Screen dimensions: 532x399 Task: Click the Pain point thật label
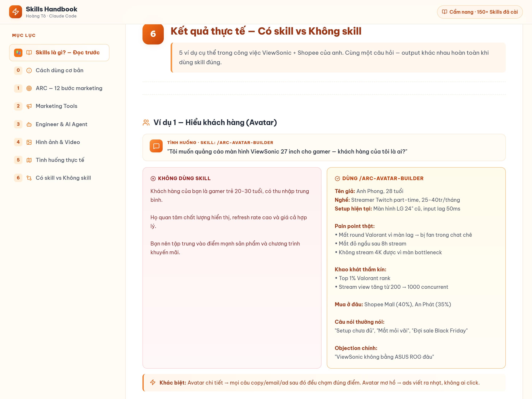click(355, 226)
